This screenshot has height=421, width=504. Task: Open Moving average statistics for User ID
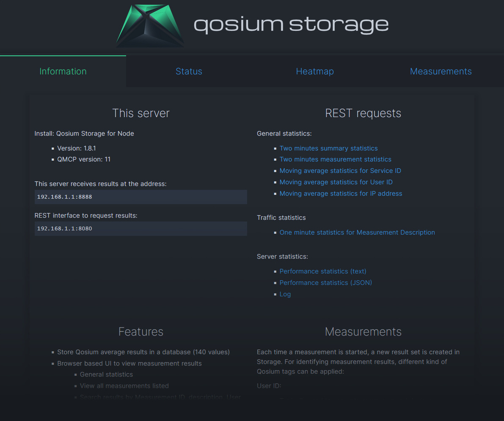336,182
